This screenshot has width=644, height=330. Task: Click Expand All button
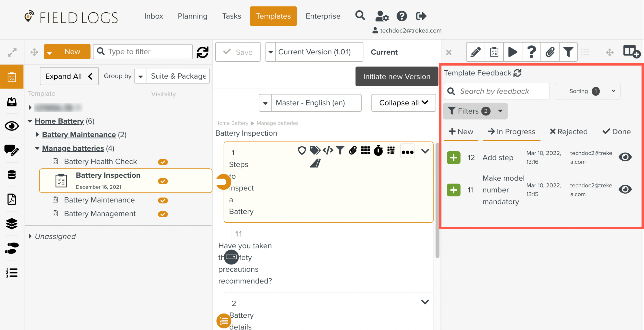point(69,76)
